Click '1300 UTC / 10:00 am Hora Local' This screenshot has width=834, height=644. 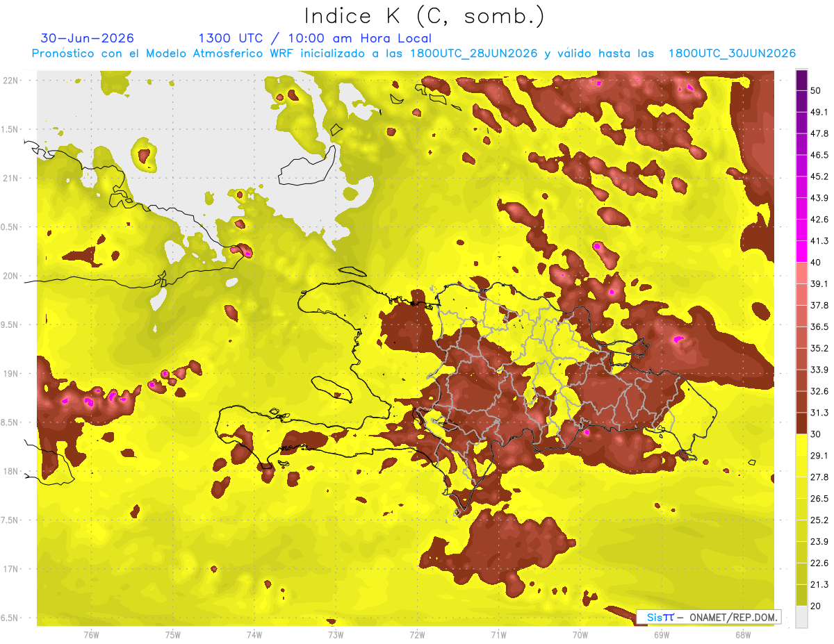coord(315,38)
